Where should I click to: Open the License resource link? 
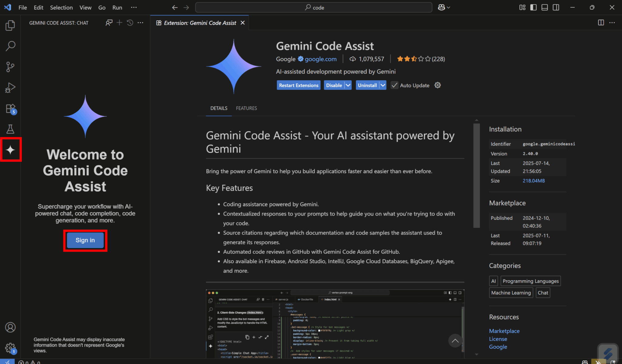(498, 339)
